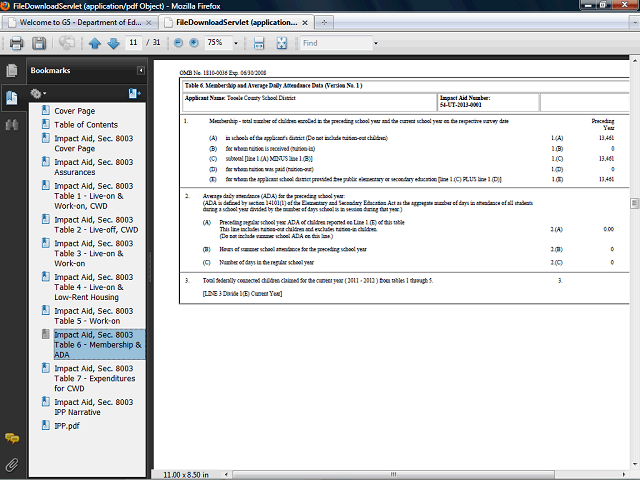
Task: Open the bookmarks options gear menu
Action: pos(39,93)
